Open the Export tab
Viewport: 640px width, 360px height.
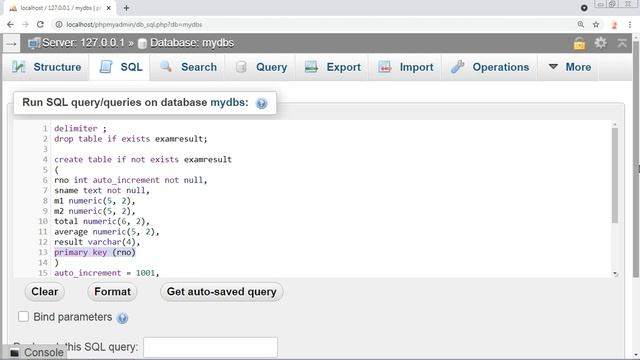click(x=333, y=67)
